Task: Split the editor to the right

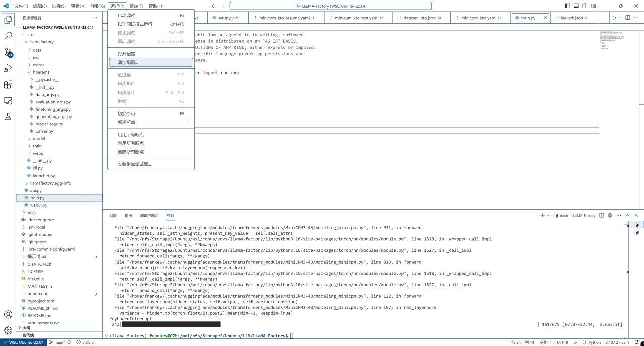Action: pyautogui.click(x=628, y=18)
